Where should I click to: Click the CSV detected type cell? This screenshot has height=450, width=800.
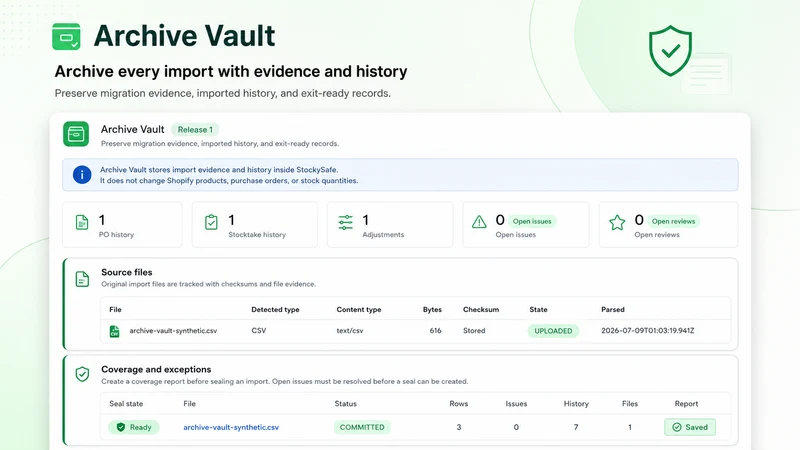click(259, 331)
